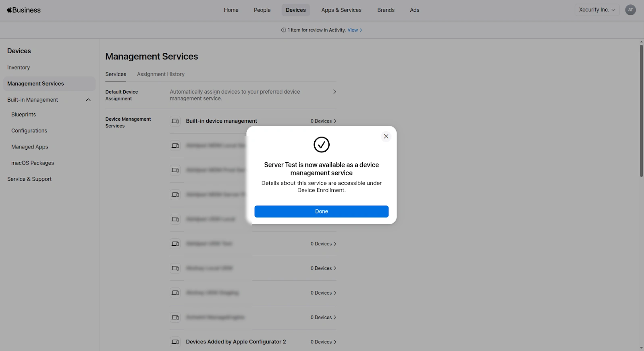The width and height of the screenshot is (644, 351).
Task: Open the Home tab in top navigation
Action: click(231, 10)
